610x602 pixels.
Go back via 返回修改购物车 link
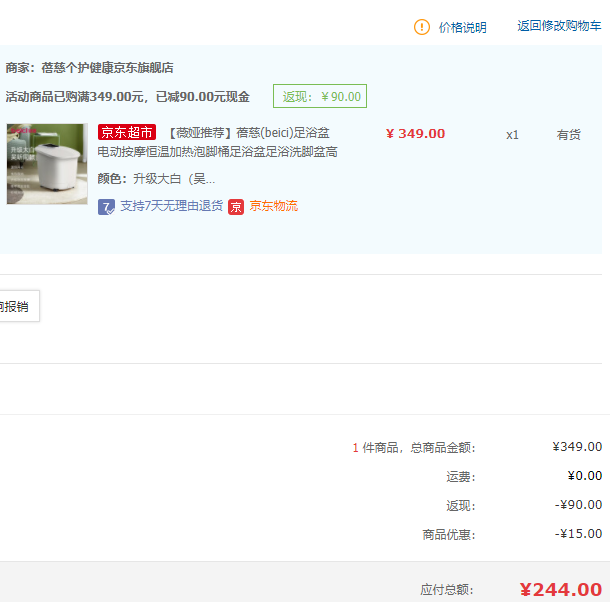(559, 26)
